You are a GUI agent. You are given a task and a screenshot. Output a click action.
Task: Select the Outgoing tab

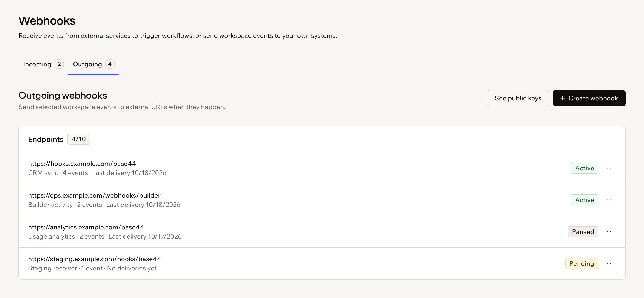[93, 64]
